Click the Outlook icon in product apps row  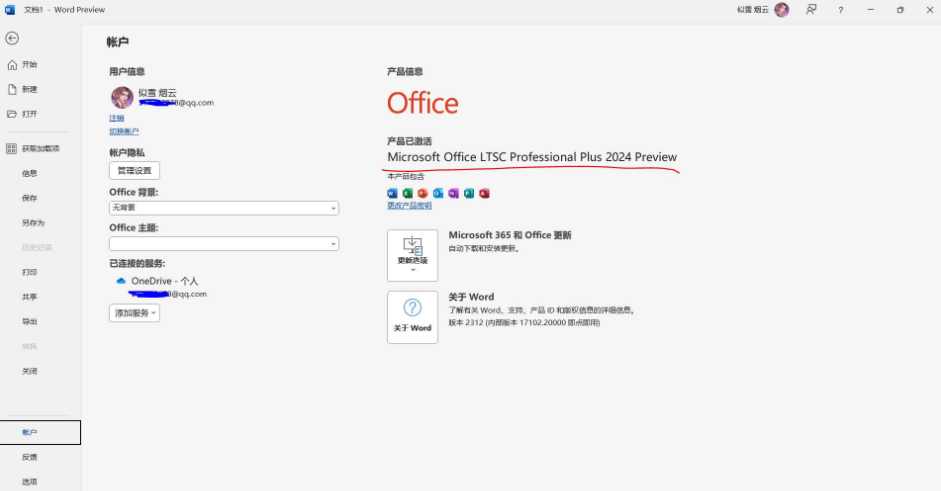pyautogui.click(x=438, y=193)
